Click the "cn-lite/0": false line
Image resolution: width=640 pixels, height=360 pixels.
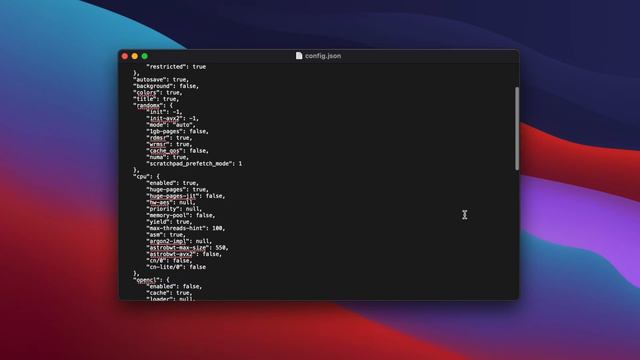(176, 267)
